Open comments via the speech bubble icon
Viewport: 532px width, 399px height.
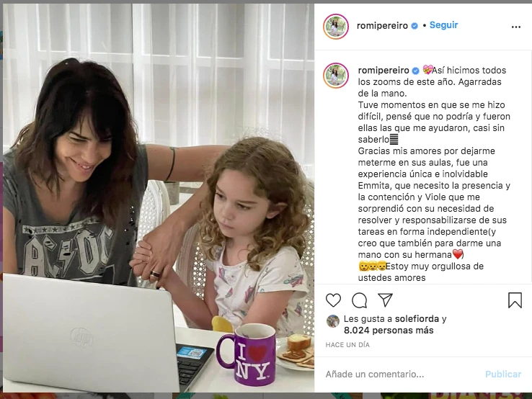pos(359,300)
